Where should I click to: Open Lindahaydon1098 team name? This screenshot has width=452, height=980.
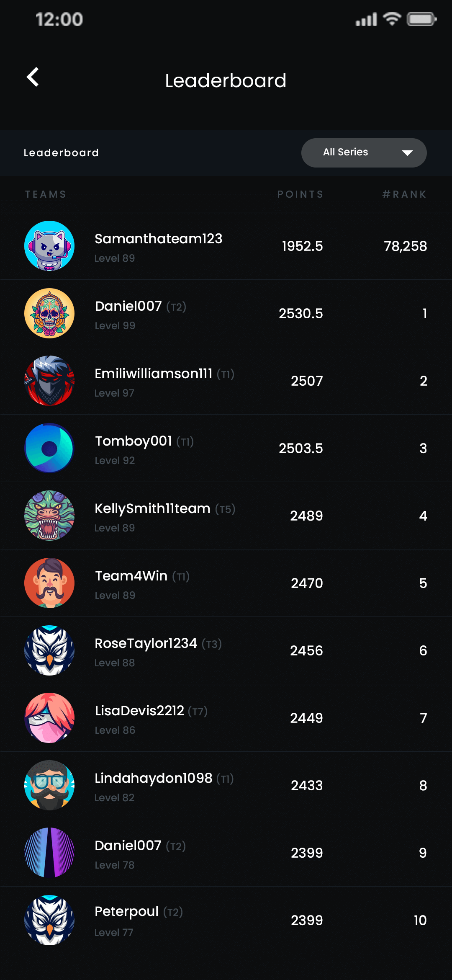153,778
